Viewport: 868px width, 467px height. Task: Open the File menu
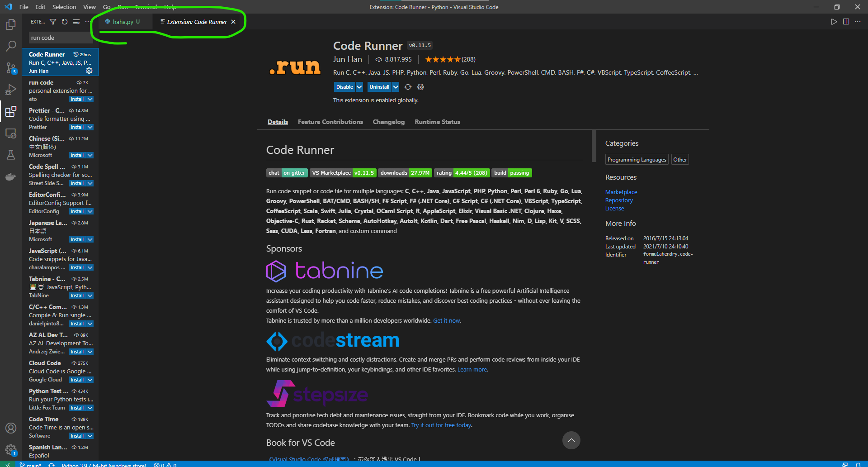point(24,7)
